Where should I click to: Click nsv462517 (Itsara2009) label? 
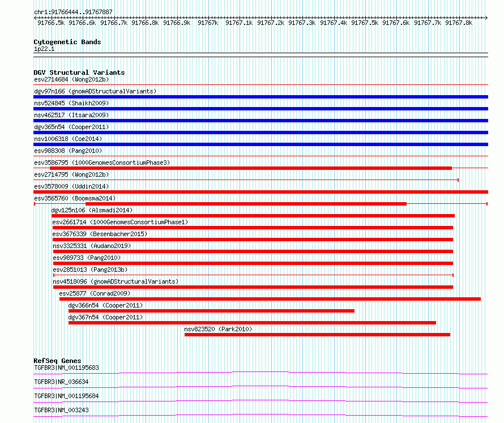[71, 115]
